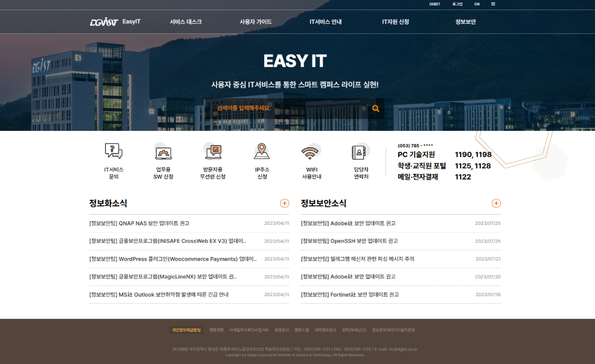Open the 서비스 데스크 section

tap(186, 21)
